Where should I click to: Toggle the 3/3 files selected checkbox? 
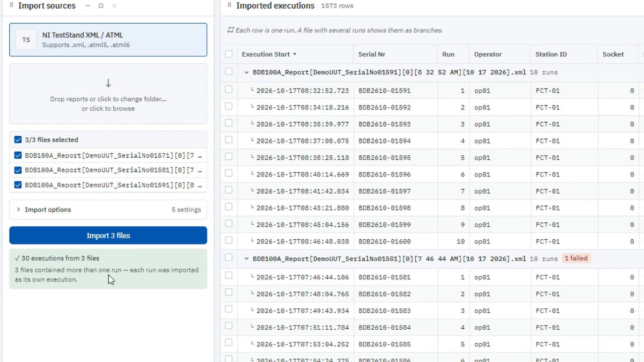coord(18,139)
